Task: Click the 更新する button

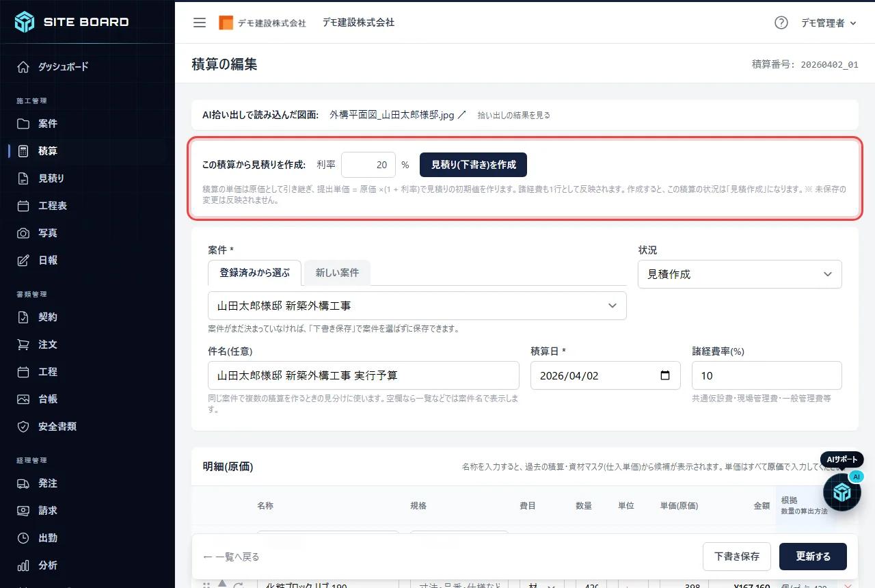Action: click(x=813, y=557)
